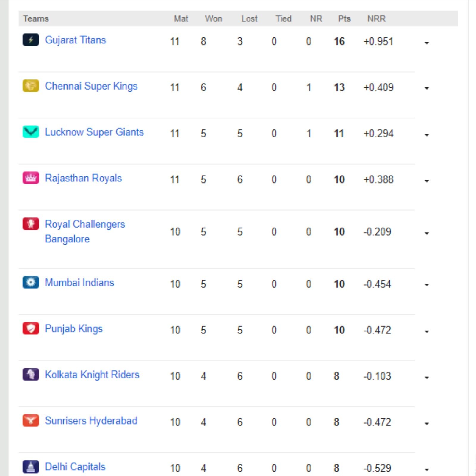The width and height of the screenshot is (476, 476).
Task: Click the Chennai Super Kings yellow logo
Action: click(x=31, y=86)
